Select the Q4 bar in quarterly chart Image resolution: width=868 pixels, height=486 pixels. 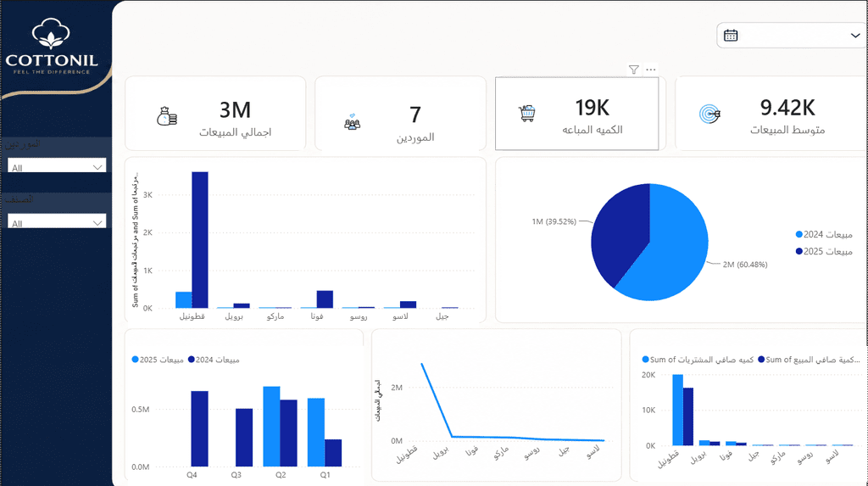tap(200, 429)
